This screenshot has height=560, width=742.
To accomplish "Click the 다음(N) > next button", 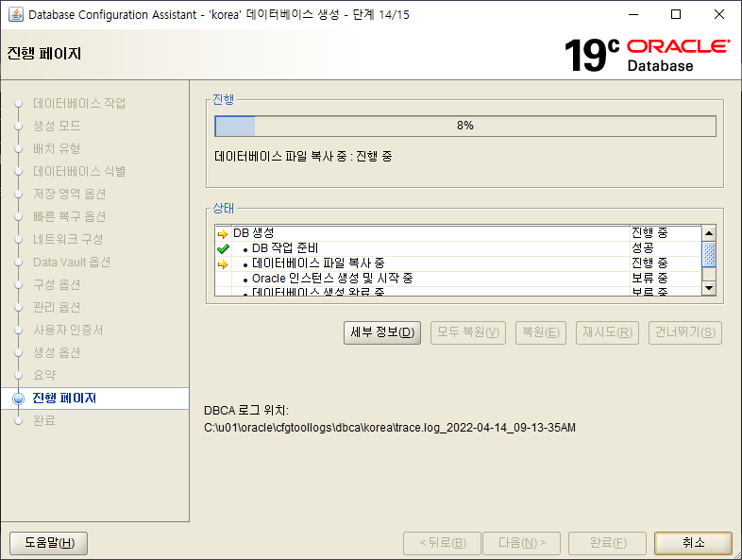I will [x=521, y=543].
